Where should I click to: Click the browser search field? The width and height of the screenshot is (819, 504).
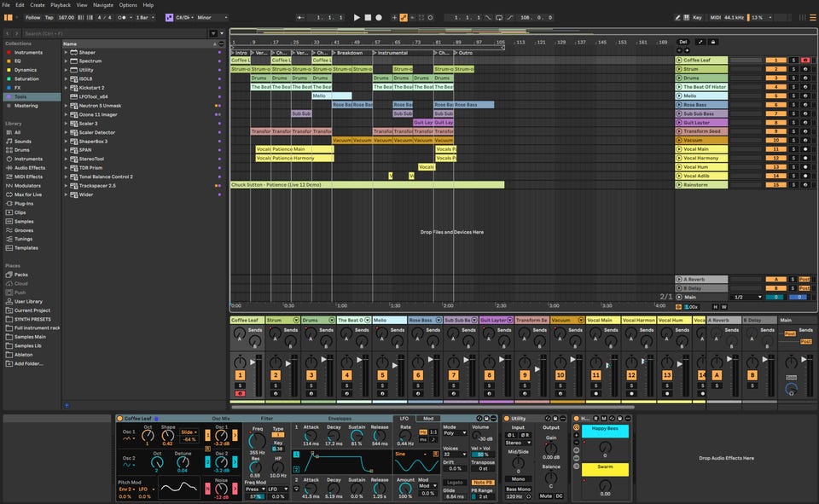(111, 33)
